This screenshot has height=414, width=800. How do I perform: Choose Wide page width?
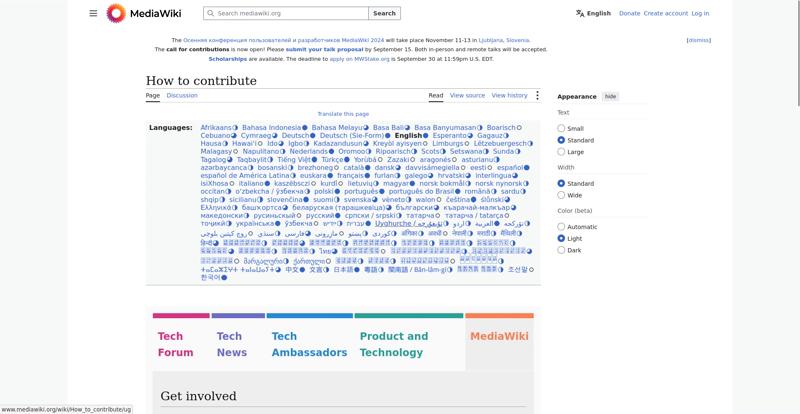click(561, 195)
